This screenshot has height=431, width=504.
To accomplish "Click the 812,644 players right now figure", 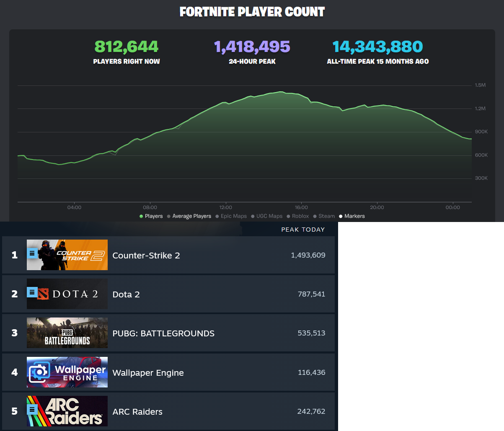I will click(x=127, y=46).
